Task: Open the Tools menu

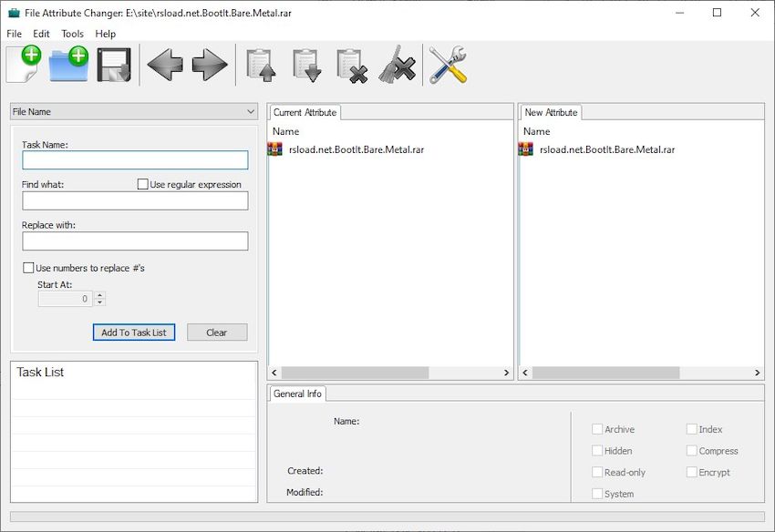Action: 72,33
